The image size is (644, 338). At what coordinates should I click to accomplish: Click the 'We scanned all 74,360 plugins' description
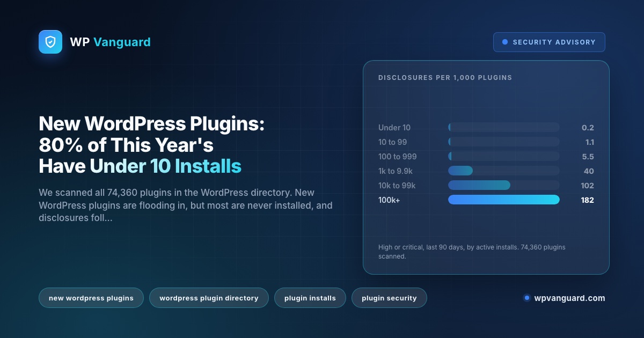(x=186, y=205)
